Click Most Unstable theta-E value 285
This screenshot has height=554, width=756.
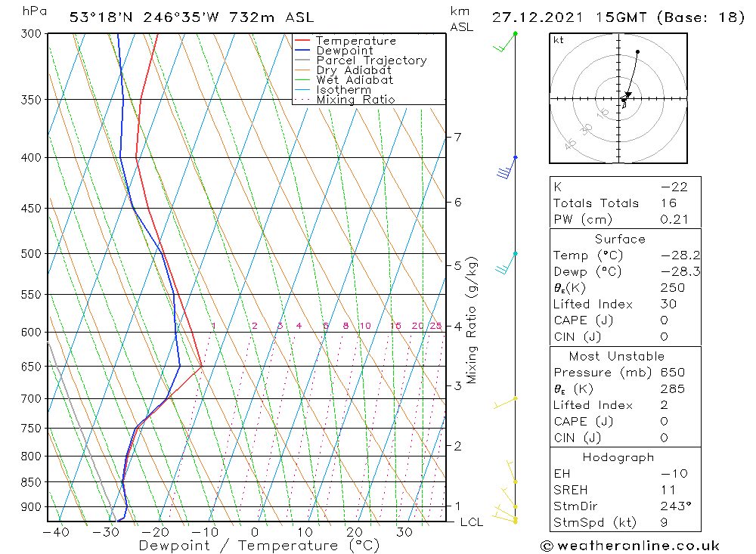tap(673, 388)
